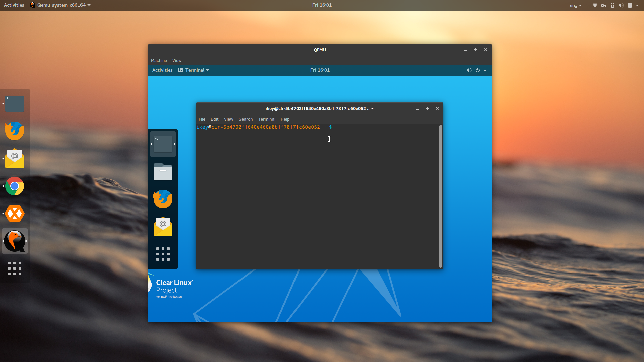
Task: Minimize the guest terminal window
Action: tap(417, 109)
